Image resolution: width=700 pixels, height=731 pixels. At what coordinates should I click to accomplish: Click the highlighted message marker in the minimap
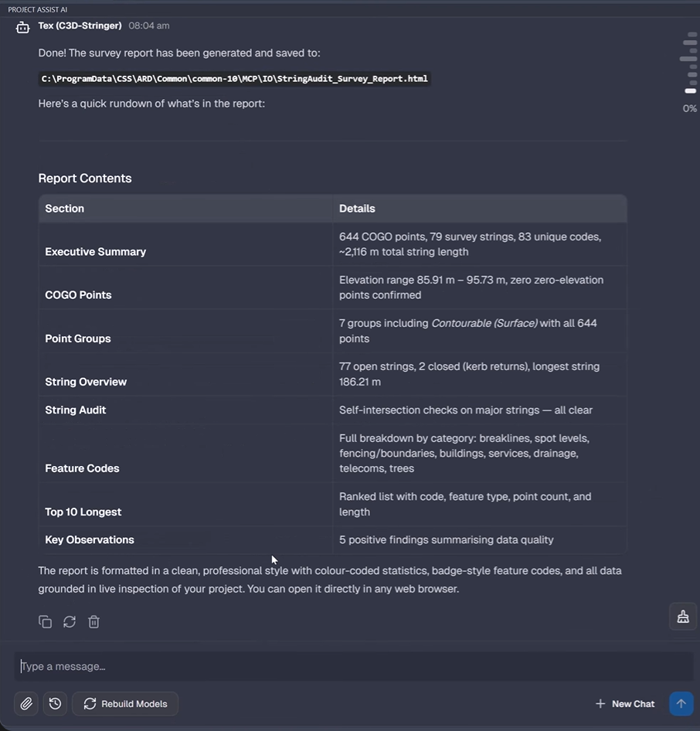pos(690,90)
